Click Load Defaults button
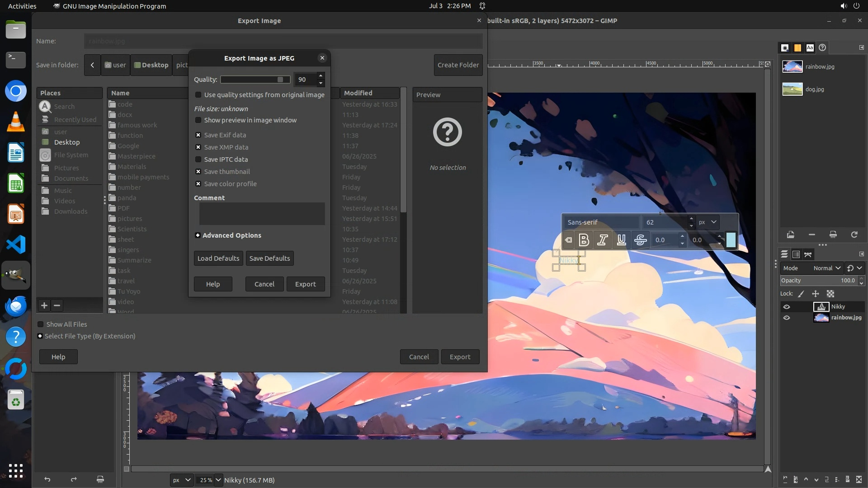868x488 pixels. (x=218, y=258)
